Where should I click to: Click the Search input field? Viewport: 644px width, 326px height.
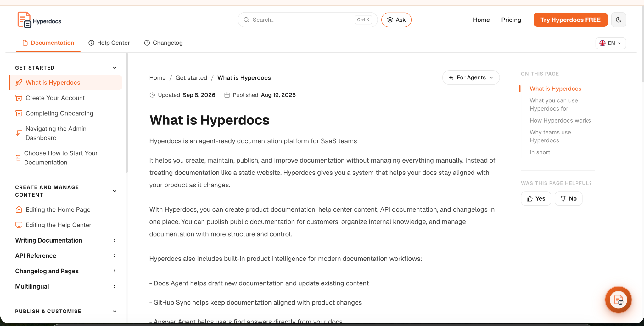[307, 20]
